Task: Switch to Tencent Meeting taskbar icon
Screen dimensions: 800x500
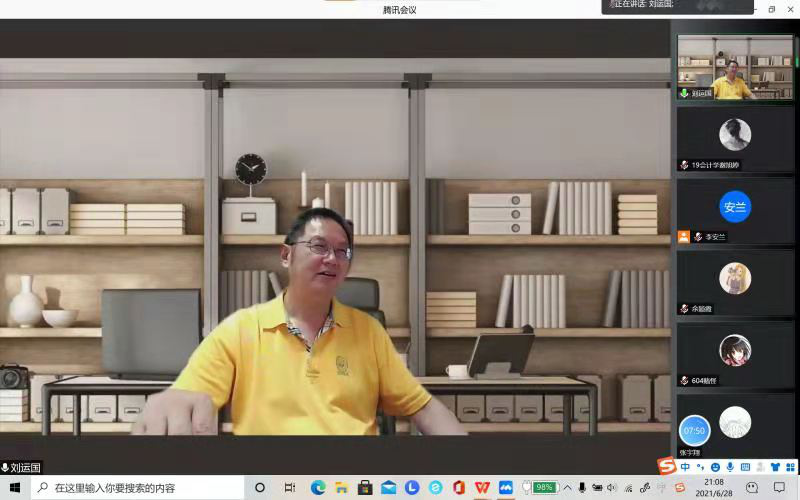Action: (507, 487)
